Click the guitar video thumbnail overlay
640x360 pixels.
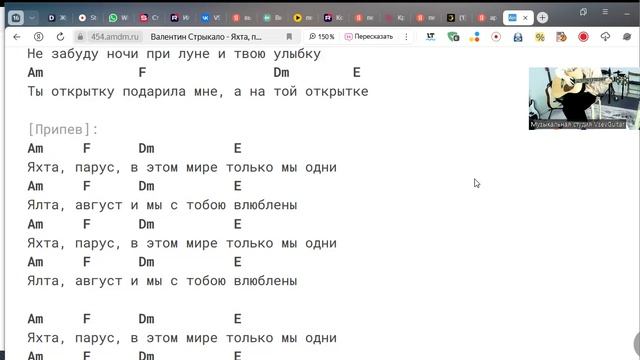pos(584,98)
